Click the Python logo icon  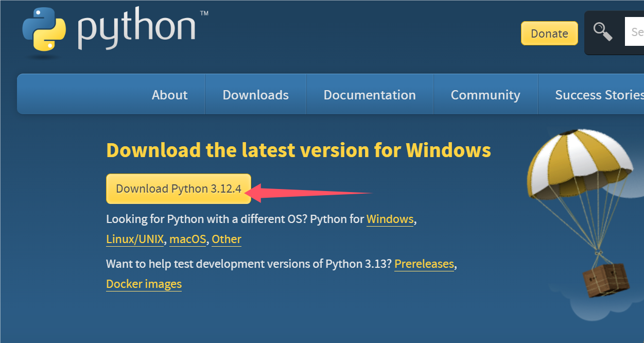click(x=44, y=29)
